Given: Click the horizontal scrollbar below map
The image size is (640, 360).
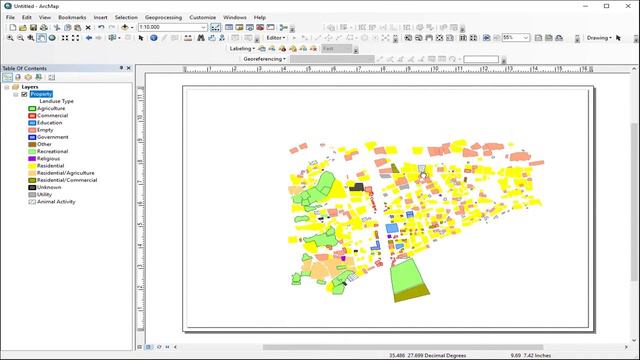Looking at the screenshot, I should tap(402, 347).
